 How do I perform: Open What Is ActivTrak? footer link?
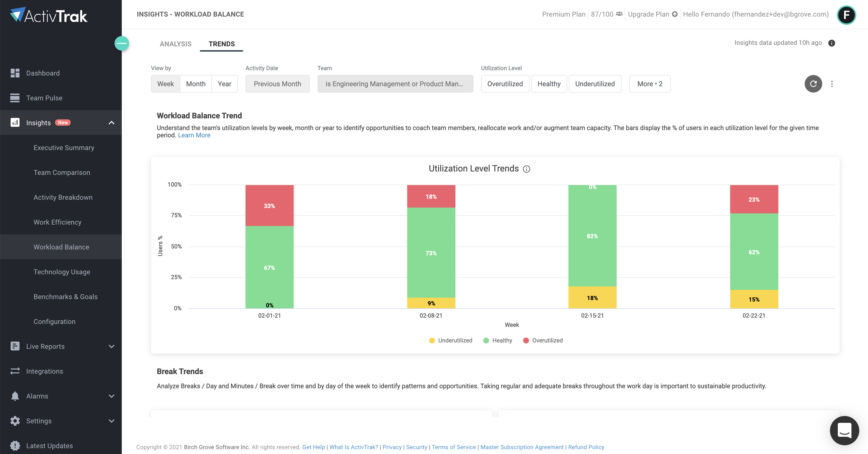354,447
